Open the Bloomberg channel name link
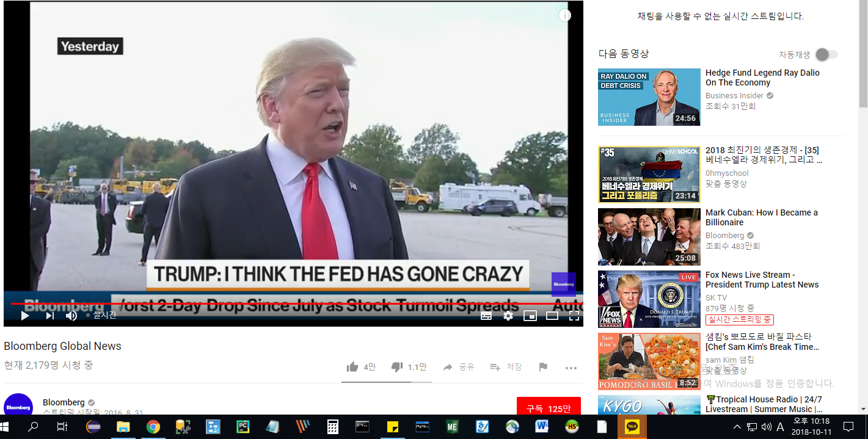The image size is (868, 439). click(x=64, y=402)
